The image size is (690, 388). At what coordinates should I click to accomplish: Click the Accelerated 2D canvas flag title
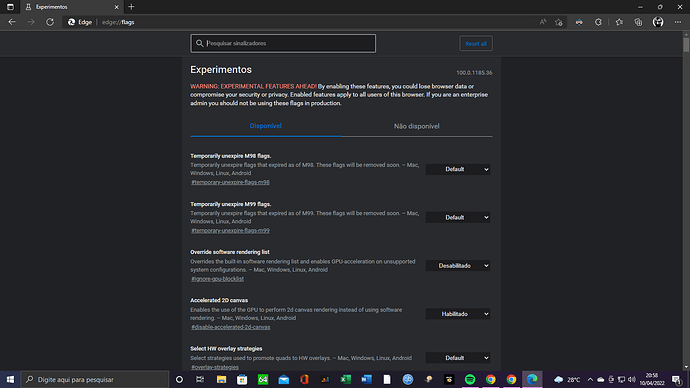[219, 300]
